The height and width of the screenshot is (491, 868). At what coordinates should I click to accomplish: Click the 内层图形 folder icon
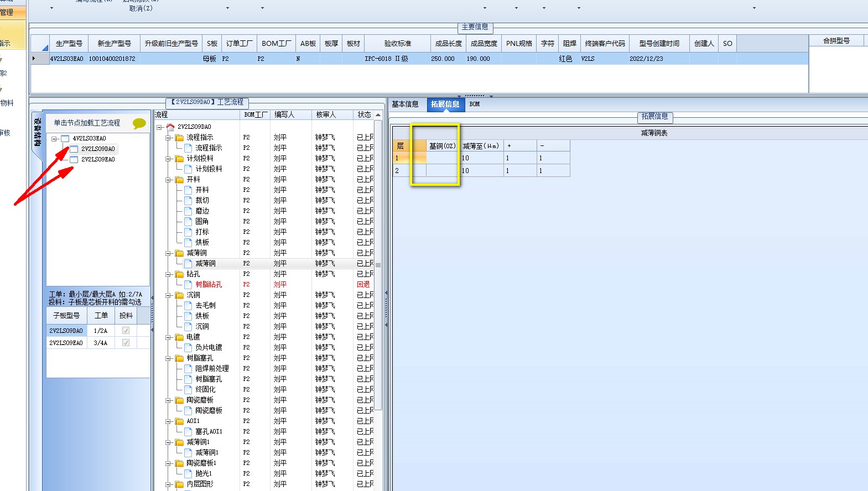[179, 484]
